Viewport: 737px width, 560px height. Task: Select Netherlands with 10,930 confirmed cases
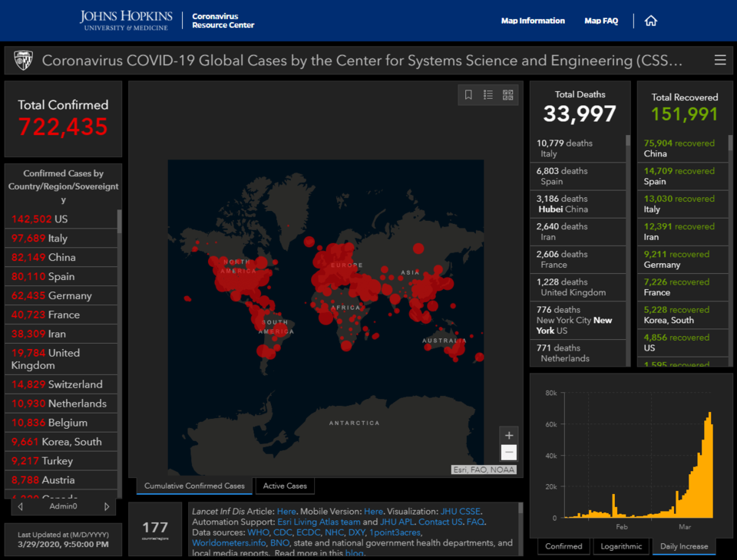click(x=61, y=404)
